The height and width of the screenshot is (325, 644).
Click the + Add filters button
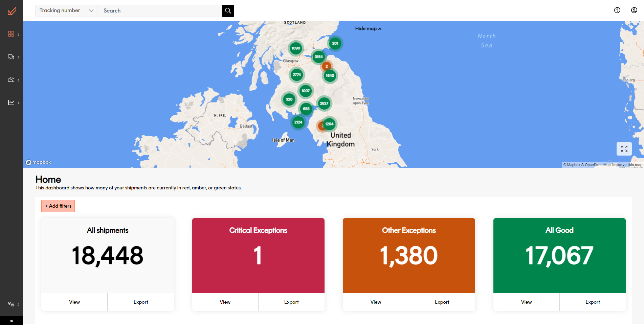pos(58,206)
